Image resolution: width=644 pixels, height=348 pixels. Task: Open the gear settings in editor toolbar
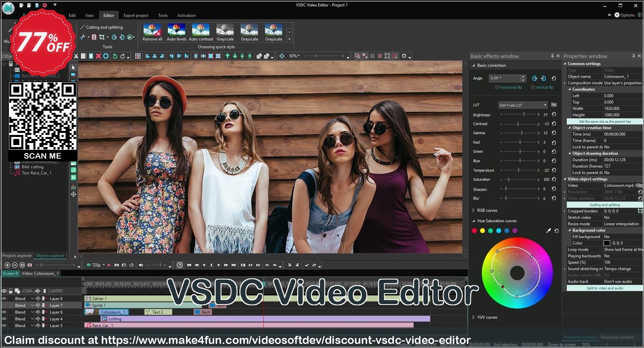point(404,56)
